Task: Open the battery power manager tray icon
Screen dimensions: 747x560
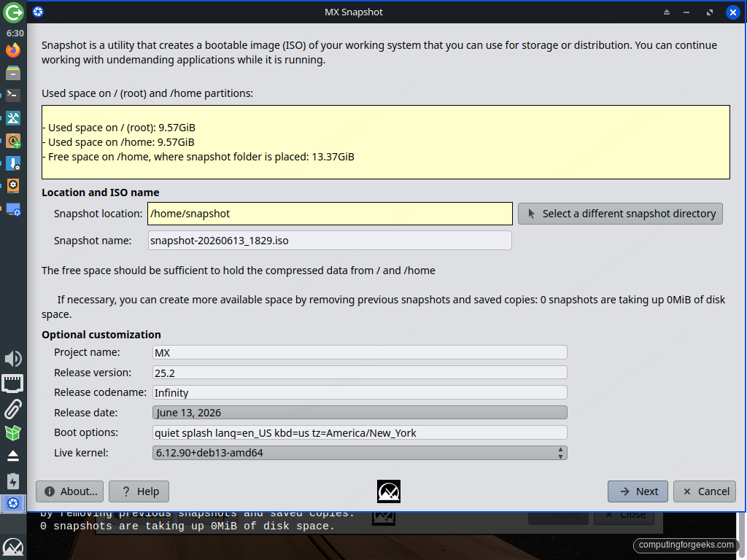Action: click(x=13, y=481)
